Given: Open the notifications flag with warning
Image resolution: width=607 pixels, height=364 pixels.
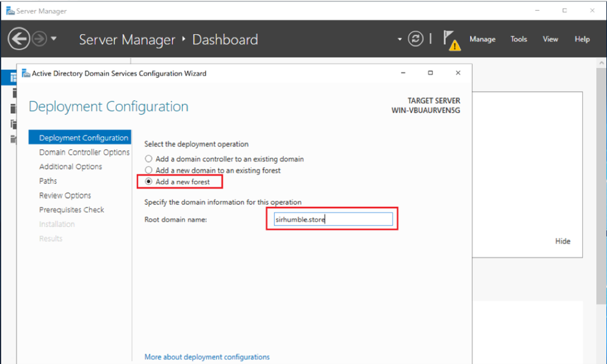Looking at the screenshot, I should coord(452,41).
